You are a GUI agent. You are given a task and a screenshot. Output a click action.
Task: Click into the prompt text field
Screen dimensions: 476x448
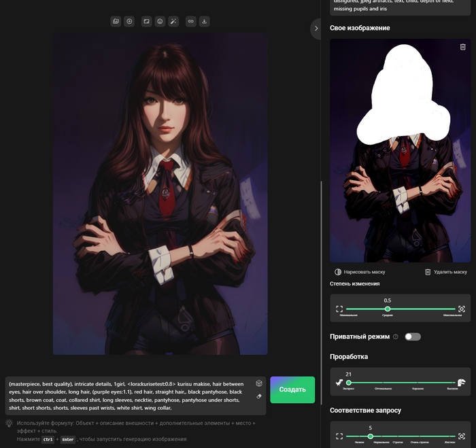[129, 396]
